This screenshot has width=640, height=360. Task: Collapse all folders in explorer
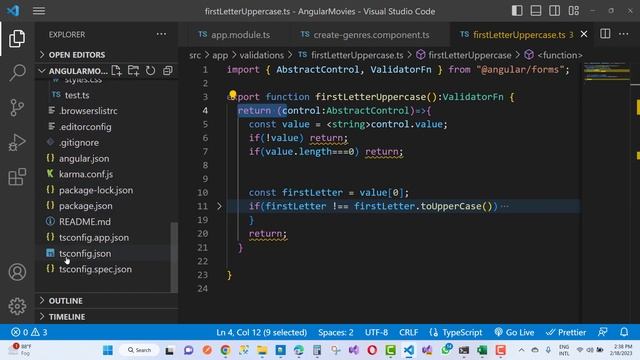pos(167,71)
